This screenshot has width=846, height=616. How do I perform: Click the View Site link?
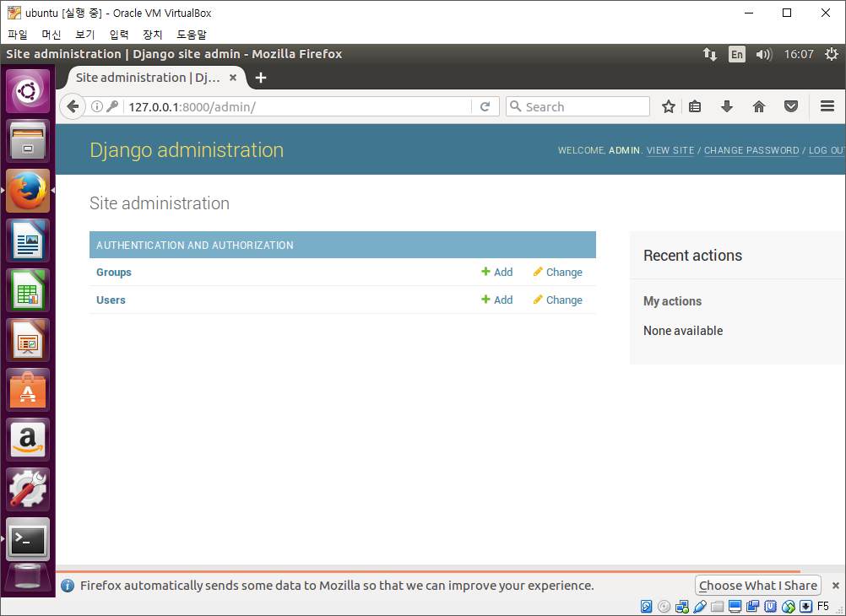(x=670, y=150)
